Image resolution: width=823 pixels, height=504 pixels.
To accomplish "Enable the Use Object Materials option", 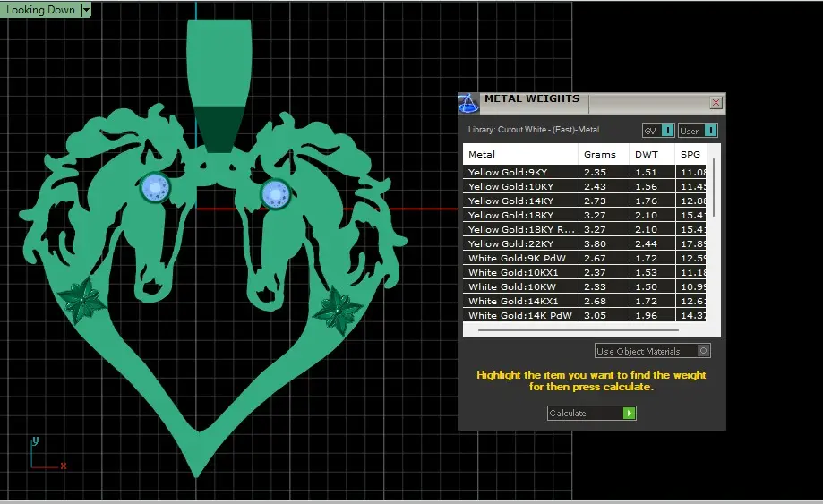I will [x=653, y=351].
